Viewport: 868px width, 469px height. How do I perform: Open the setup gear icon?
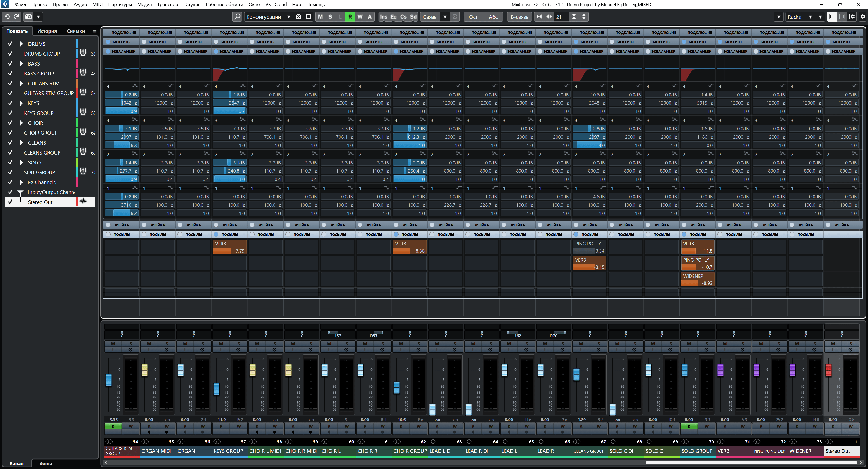point(863,16)
